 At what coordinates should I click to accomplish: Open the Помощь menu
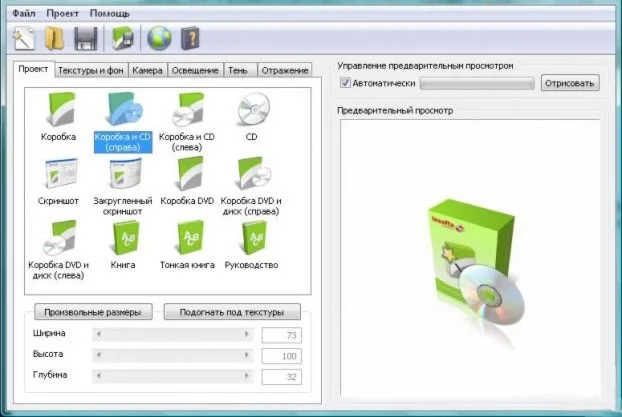pos(109,13)
